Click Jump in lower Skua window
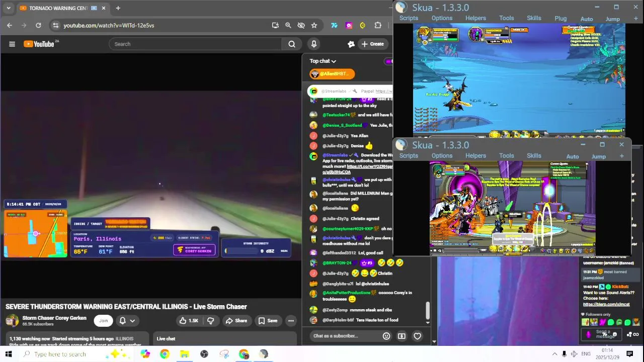 598,156
